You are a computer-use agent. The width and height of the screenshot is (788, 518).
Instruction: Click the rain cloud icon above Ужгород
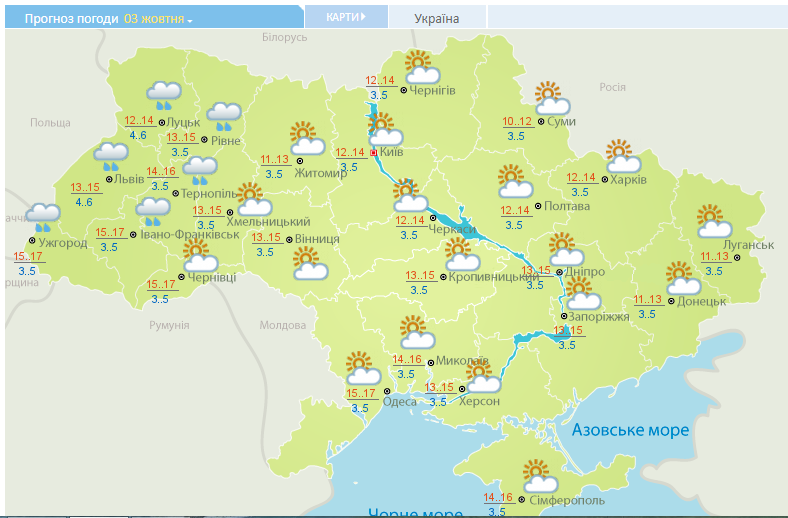pyautogui.click(x=43, y=217)
